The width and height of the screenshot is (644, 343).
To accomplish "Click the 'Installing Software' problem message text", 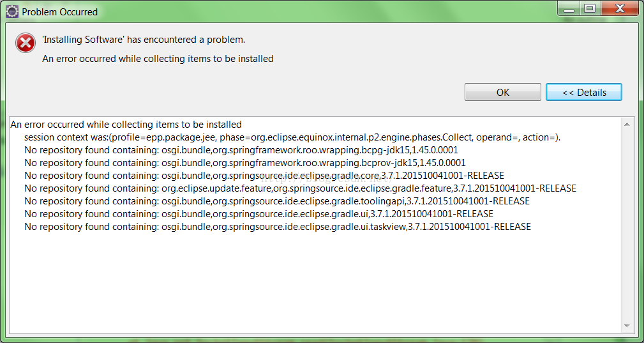I will pos(144,40).
